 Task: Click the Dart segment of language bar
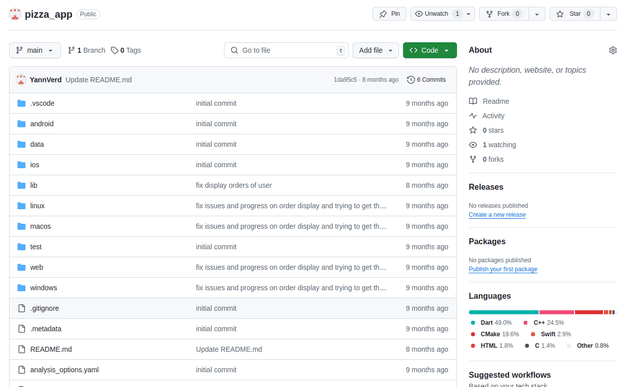point(504,312)
